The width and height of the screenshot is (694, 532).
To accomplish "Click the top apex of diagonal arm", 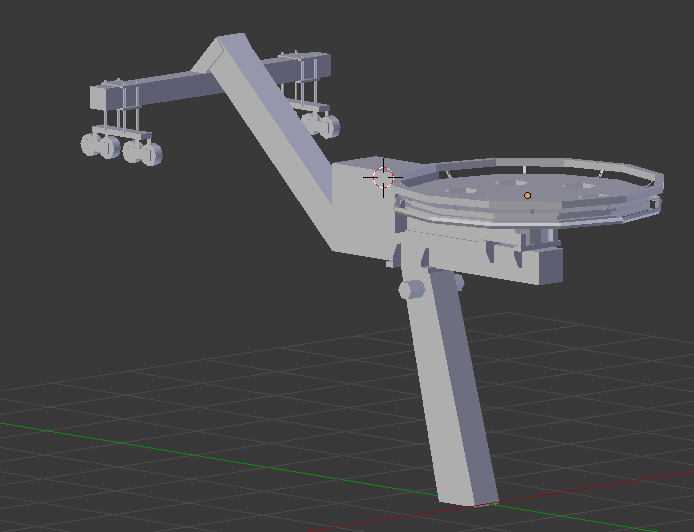I will click(x=232, y=45).
